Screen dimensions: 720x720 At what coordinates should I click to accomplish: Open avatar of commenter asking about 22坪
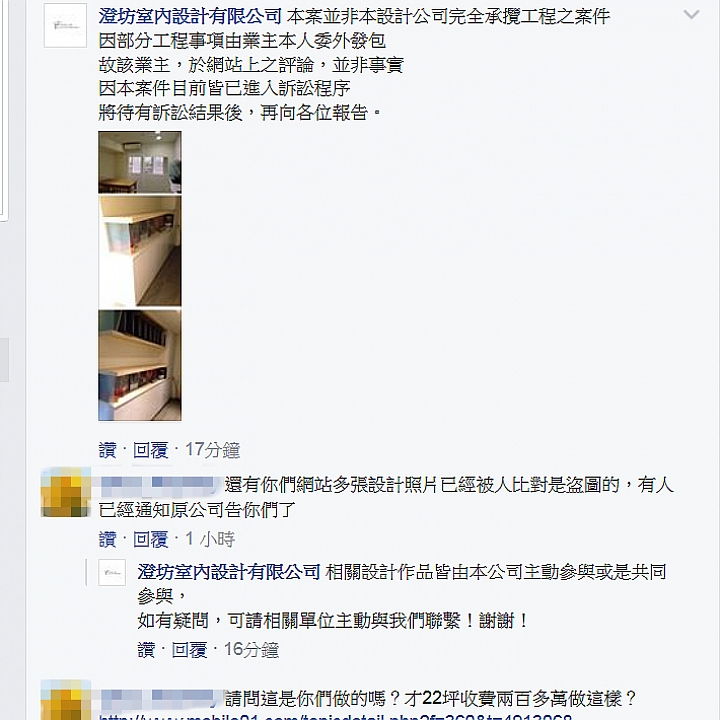point(65,700)
